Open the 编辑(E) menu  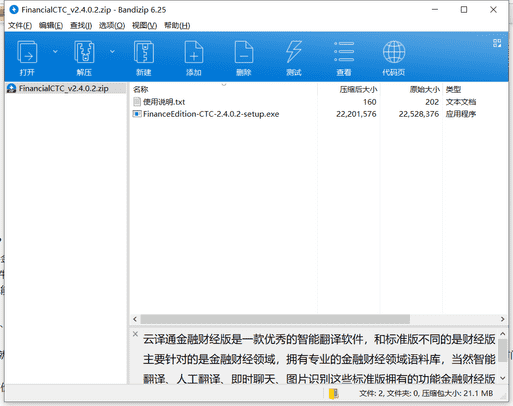point(51,25)
